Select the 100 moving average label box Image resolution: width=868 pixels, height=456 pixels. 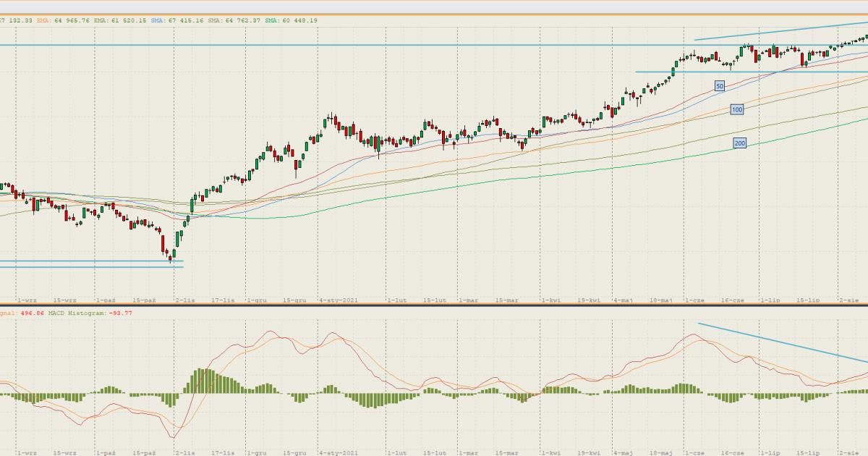coord(736,109)
